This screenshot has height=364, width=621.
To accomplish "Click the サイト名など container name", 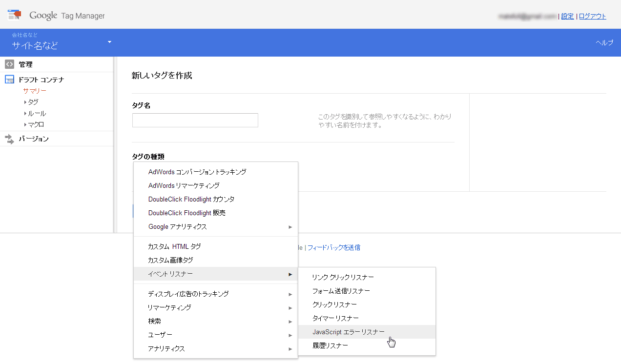I will [x=35, y=45].
